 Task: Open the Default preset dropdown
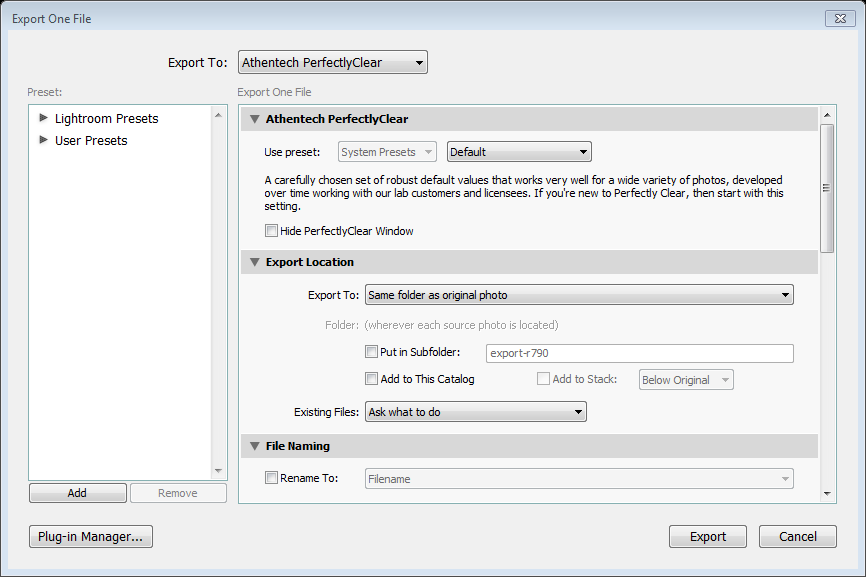[519, 152]
